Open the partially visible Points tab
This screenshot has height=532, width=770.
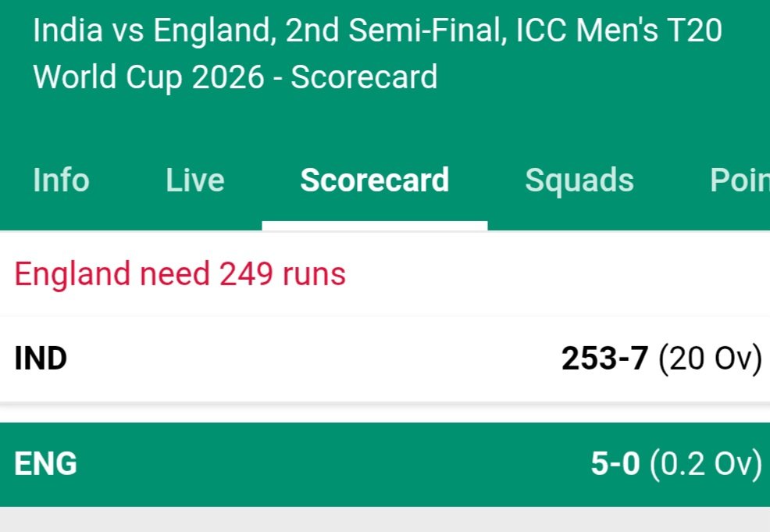click(x=739, y=180)
